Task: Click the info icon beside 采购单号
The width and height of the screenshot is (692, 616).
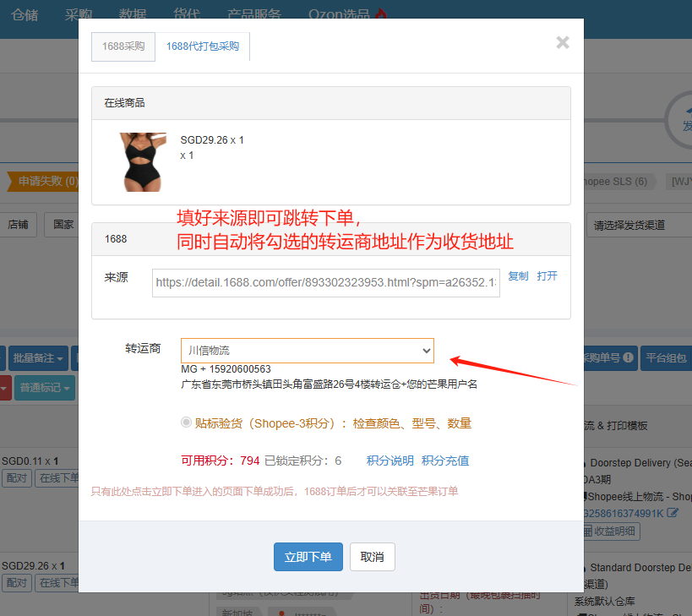Action: tap(628, 357)
